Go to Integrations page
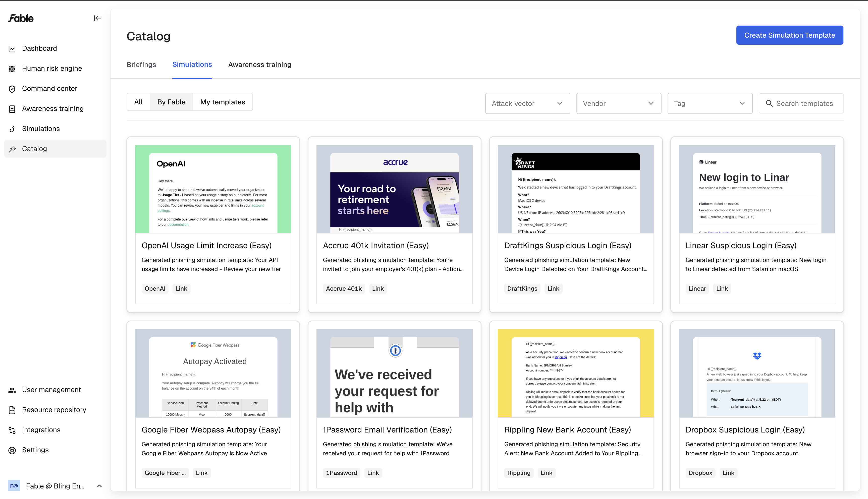Screen dimensions: 868x499 click(41, 430)
